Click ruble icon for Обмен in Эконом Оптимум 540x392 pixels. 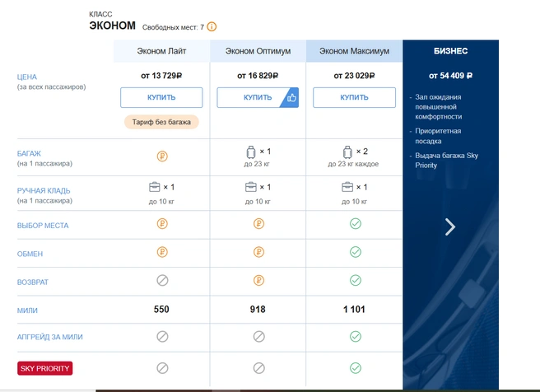point(258,252)
